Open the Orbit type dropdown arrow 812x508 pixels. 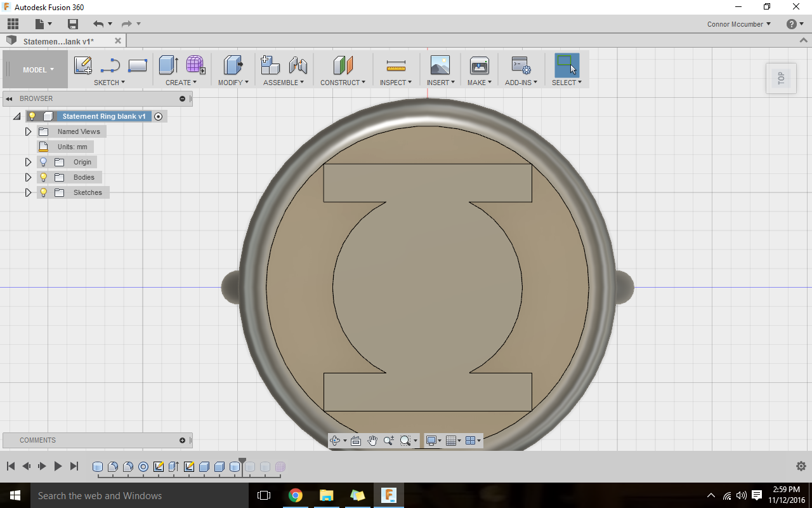tap(344, 441)
